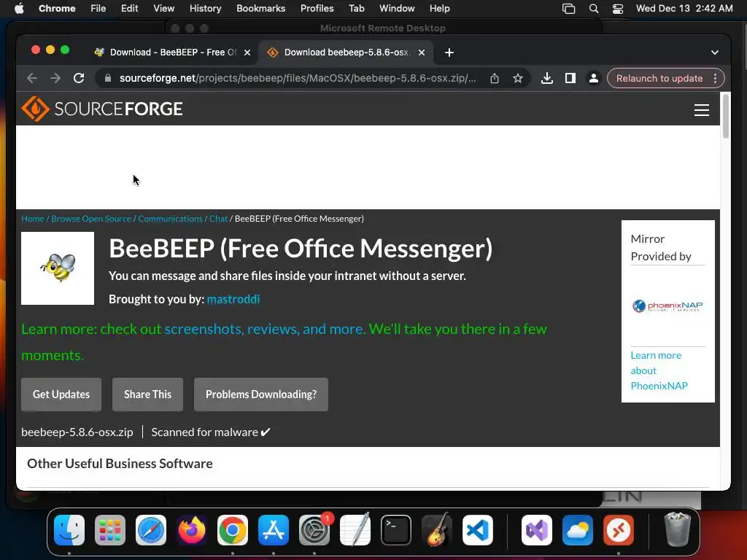Open TextEdit from the dock
747x560 pixels.
pos(355,529)
